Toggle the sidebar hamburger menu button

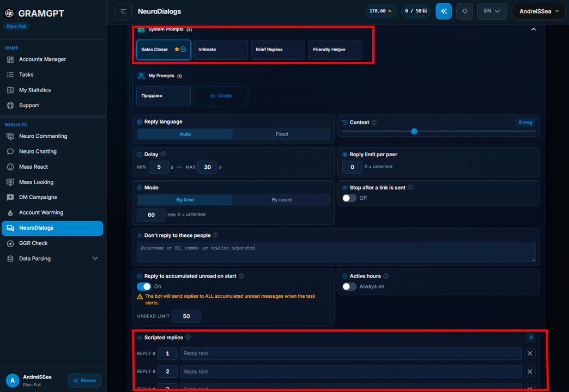coord(123,11)
